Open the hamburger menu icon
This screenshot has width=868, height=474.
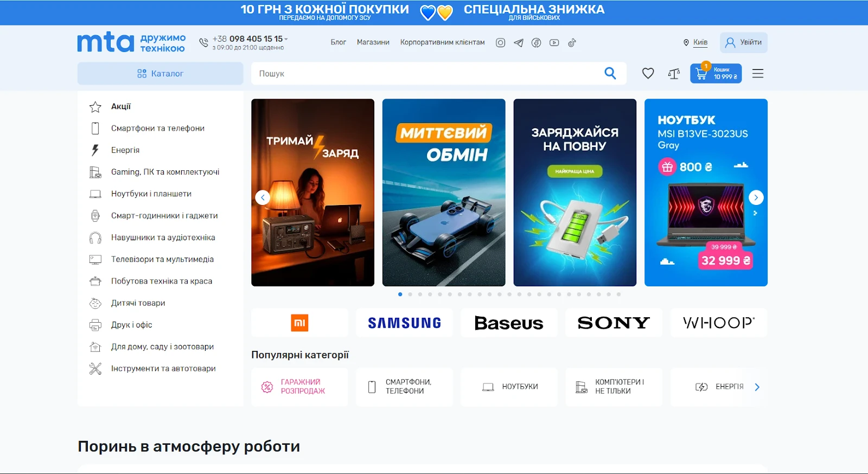(758, 74)
